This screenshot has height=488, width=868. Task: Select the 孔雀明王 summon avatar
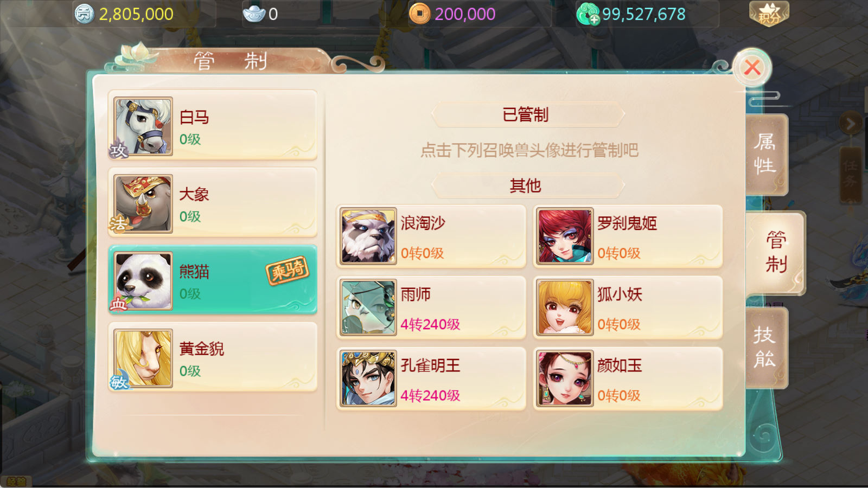[368, 378]
